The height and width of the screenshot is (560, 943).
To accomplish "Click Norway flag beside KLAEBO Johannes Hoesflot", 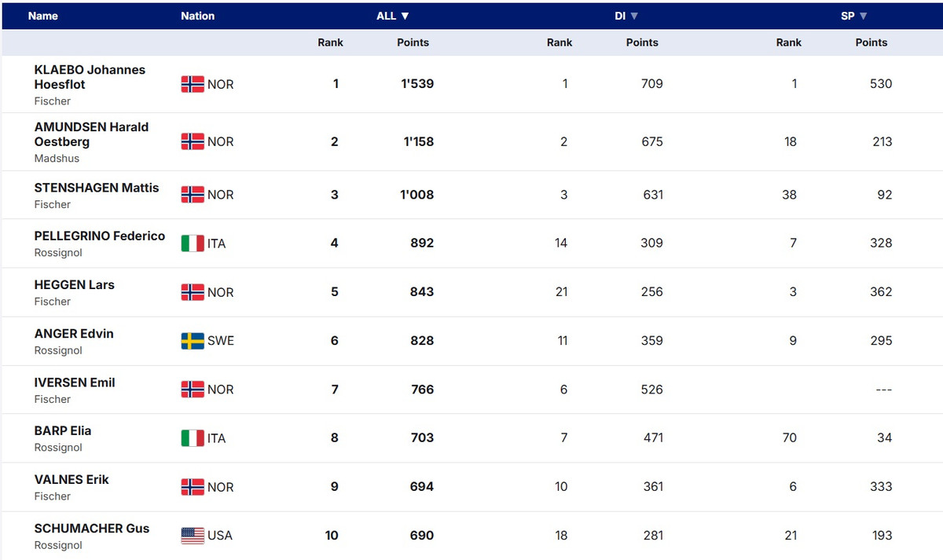I will 193,84.
